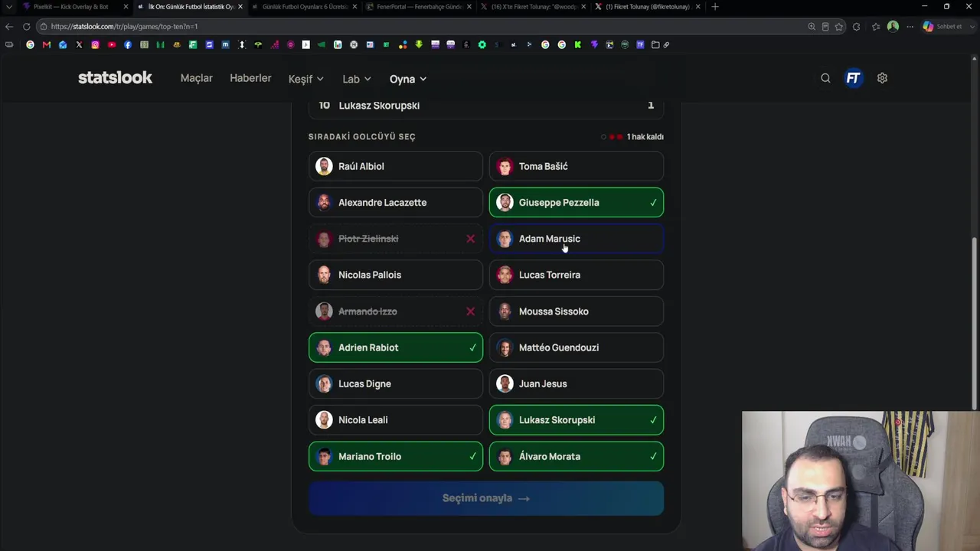980x551 pixels.
Task: Click the crossed-out Piotr Zielinski card
Action: click(x=396, y=239)
